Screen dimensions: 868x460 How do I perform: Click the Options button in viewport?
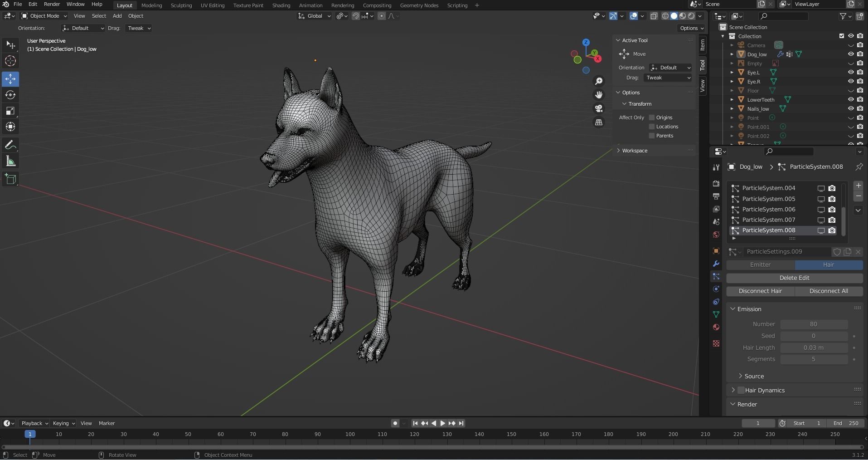[x=692, y=28]
